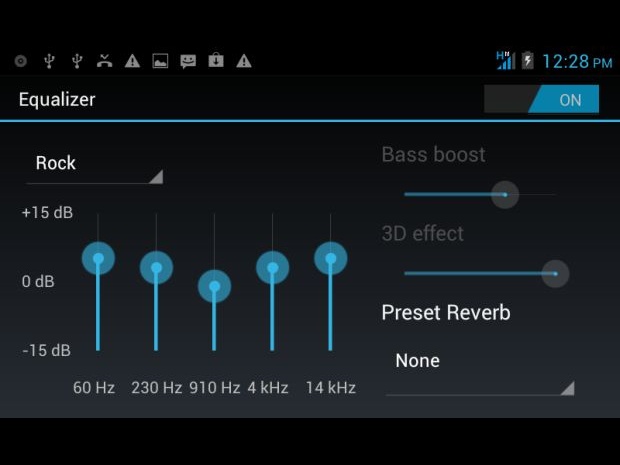Tap the mobile signal strength icon
Viewport: 620px width, 465px height.
pyautogui.click(x=506, y=61)
